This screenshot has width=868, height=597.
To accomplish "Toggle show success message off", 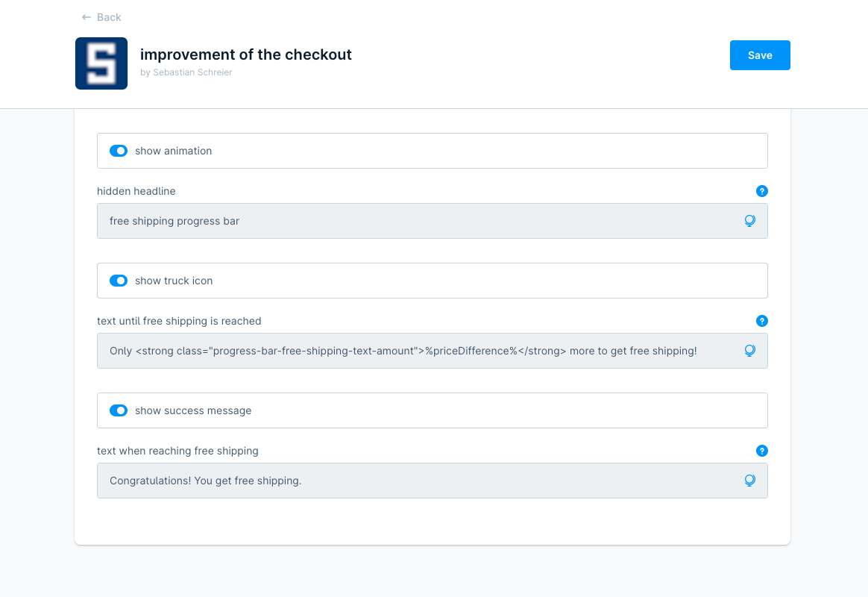I will [119, 410].
